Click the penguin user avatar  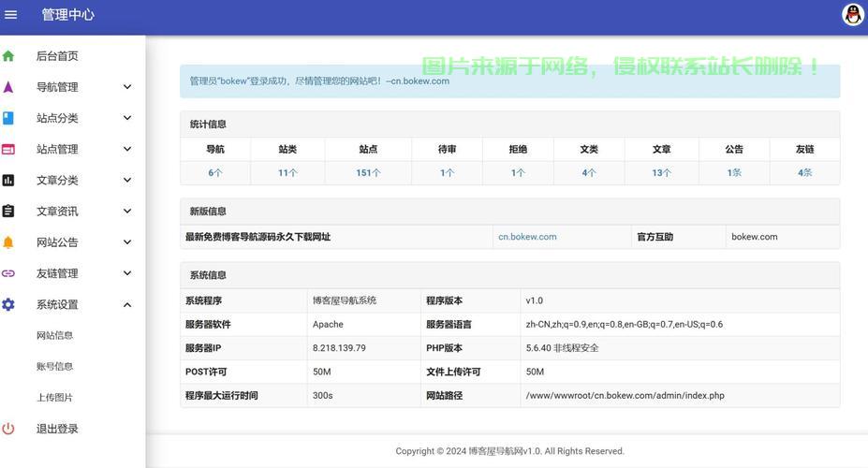[x=852, y=15]
